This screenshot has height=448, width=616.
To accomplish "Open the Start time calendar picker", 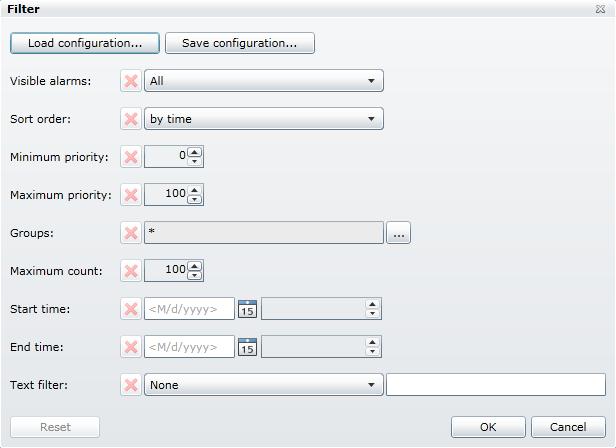I will [x=247, y=309].
